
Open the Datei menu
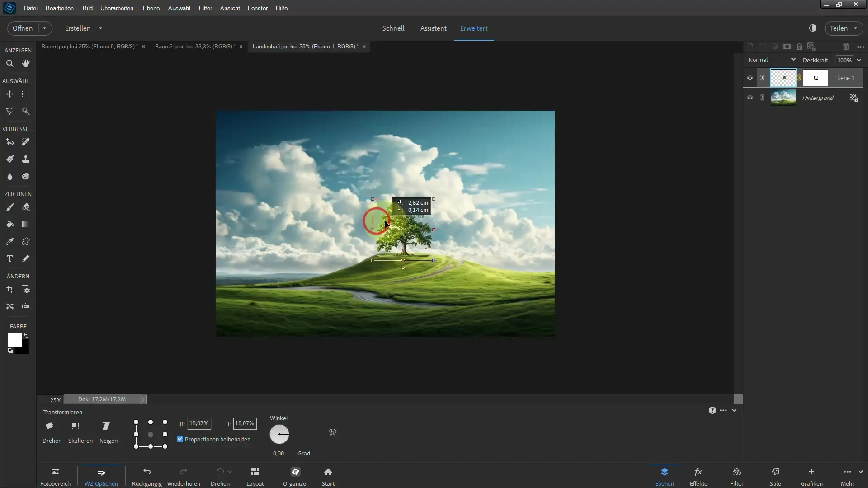coord(30,8)
